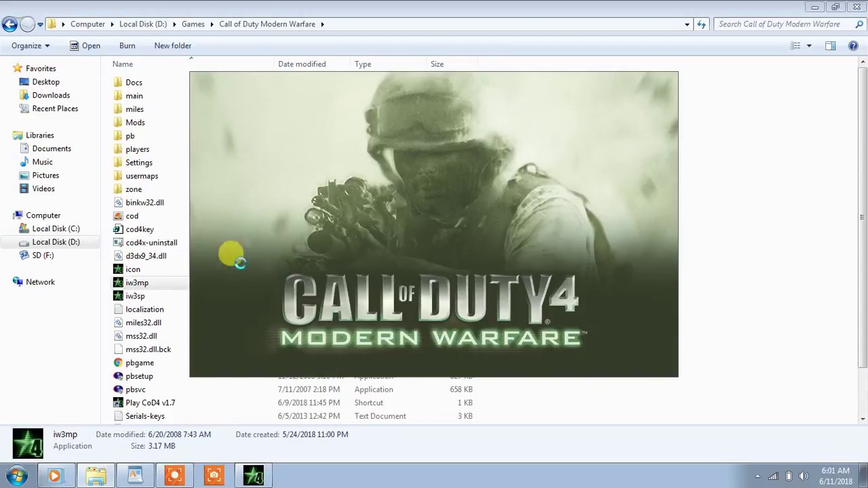Show hidden tray icons arrow
868x488 pixels.
tap(757, 476)
